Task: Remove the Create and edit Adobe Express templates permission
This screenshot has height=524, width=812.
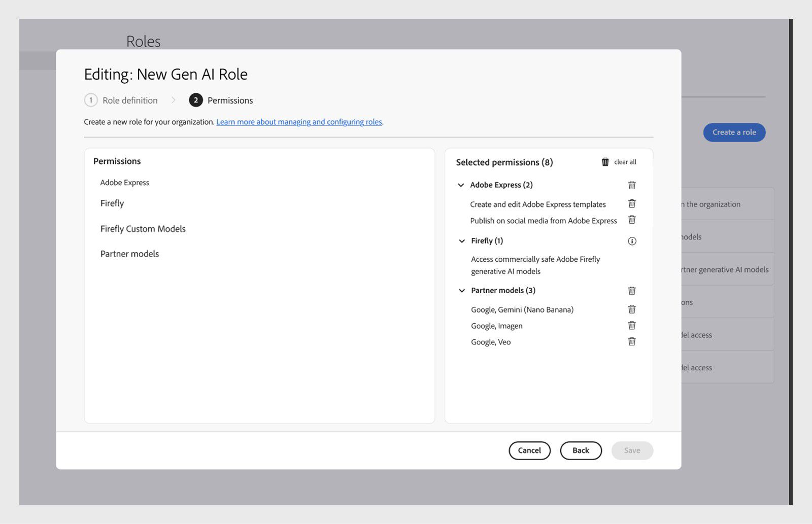Action: click(632, 204)
